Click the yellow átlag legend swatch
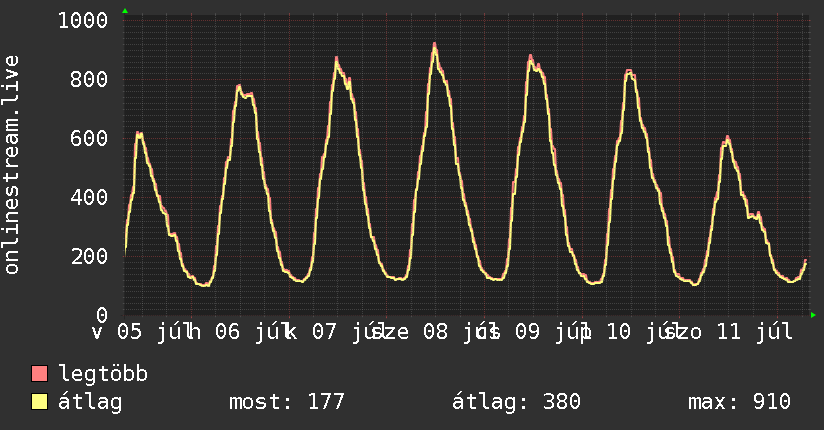 click(39, 402)
